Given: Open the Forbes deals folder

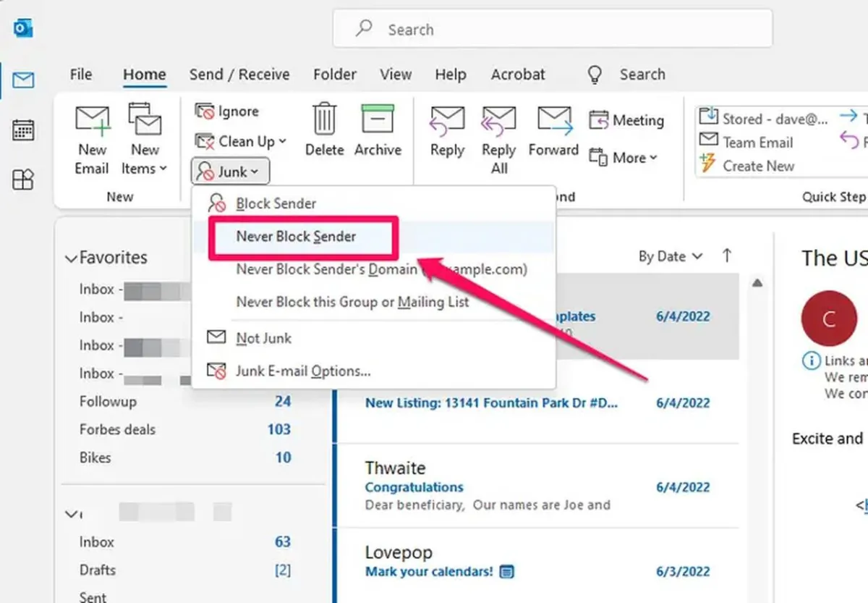Looking at the screenshot, I should [116, 429].
